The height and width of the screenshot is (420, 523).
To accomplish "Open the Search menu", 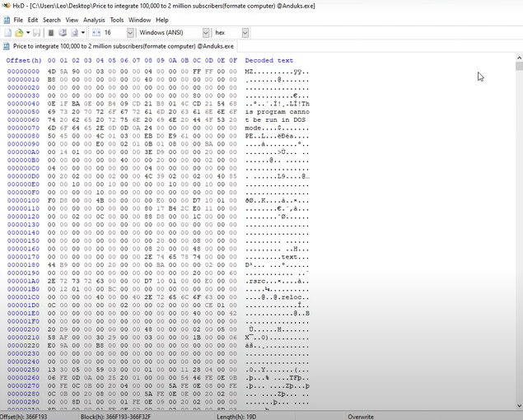I will (x=52, y=20).
